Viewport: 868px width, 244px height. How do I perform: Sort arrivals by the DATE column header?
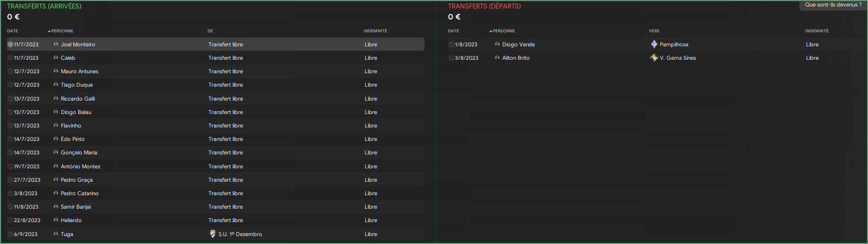(12, 31)
